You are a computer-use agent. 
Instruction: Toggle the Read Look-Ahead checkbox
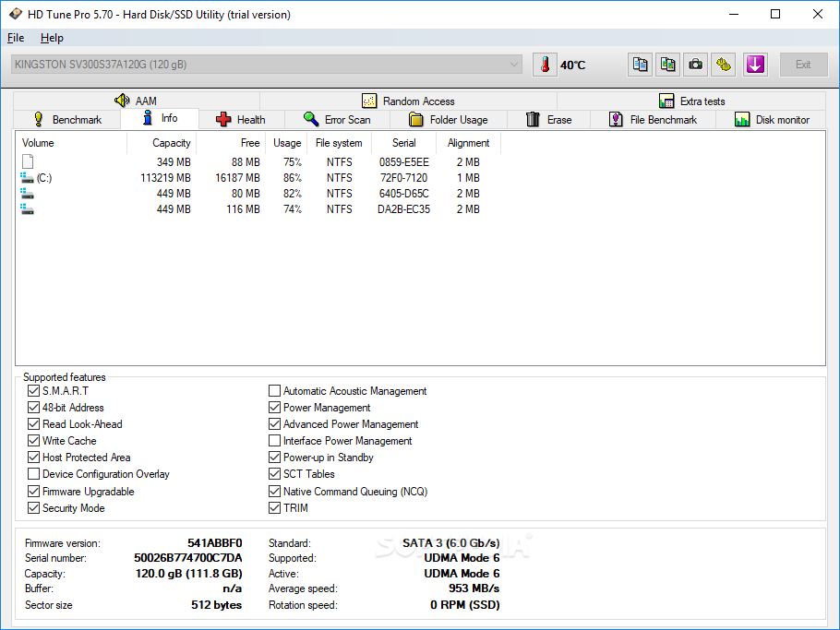(33, 424)
